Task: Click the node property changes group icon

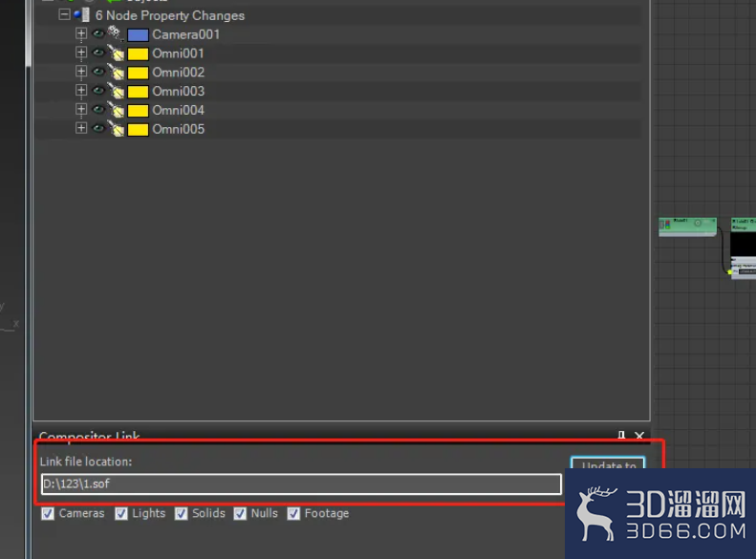Action: pyautogui.click(x=82, y=15)
